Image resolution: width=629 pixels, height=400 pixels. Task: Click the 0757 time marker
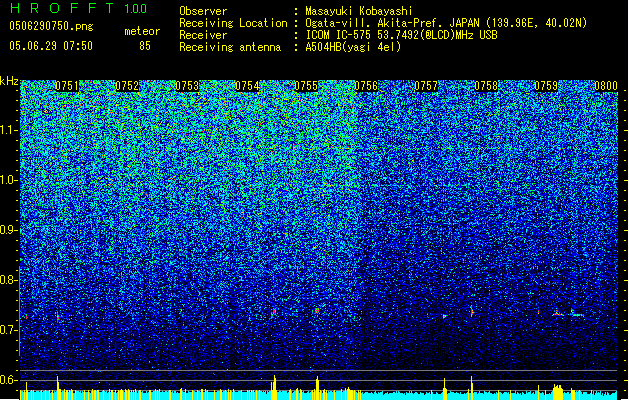pos(426,86)
